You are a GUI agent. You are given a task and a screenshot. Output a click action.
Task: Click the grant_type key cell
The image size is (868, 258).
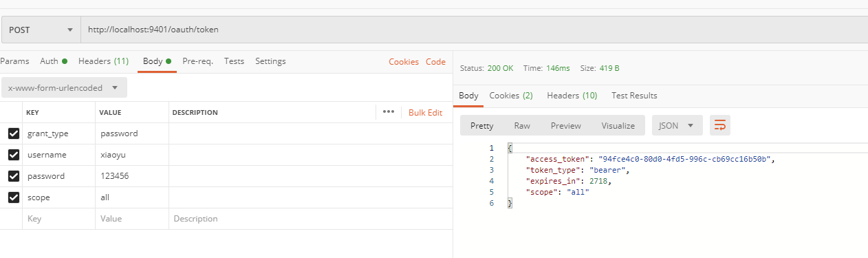(x=59, y=133)
